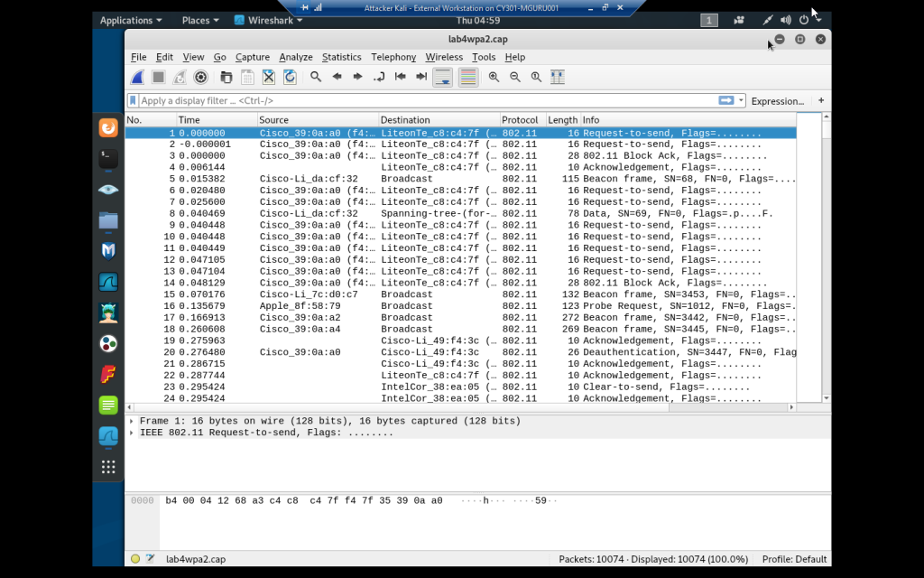
Task: Jump to first packet icon
Action: point(400,77)
